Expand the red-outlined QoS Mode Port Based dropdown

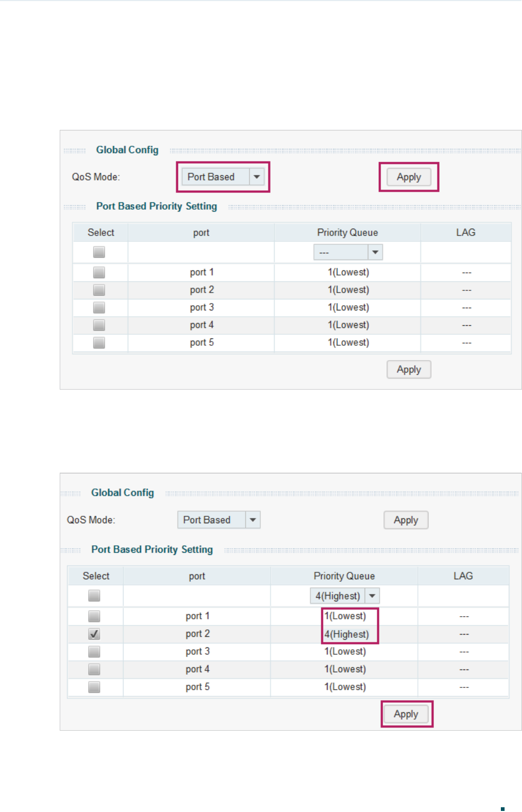click(222, 177)
